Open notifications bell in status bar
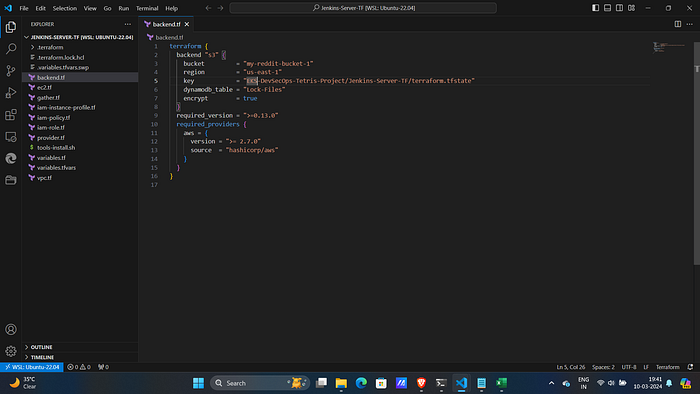 click(690, 367)
